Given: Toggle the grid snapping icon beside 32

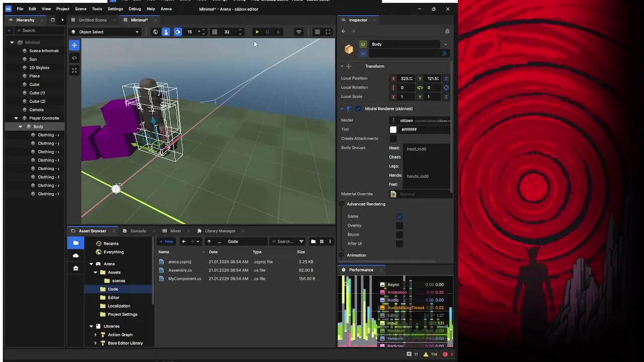Looking at the screenshot, I should 215,32.
